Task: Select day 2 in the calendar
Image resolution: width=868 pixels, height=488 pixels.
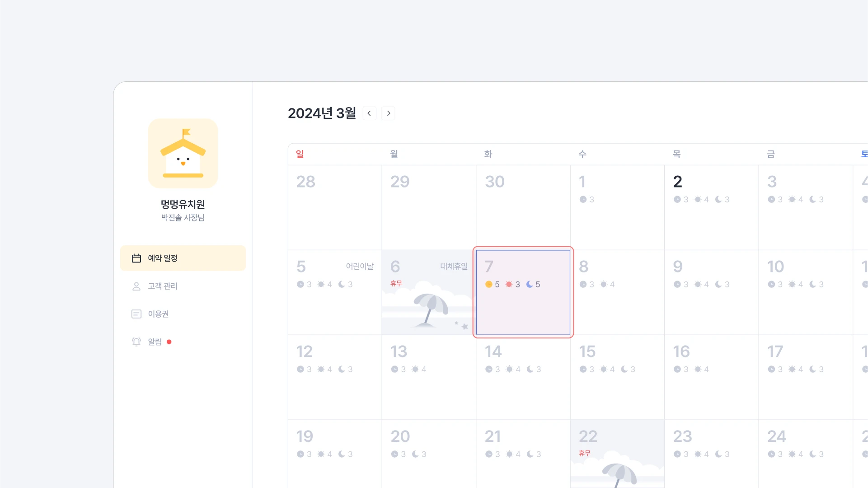Action: pos(711,207)
